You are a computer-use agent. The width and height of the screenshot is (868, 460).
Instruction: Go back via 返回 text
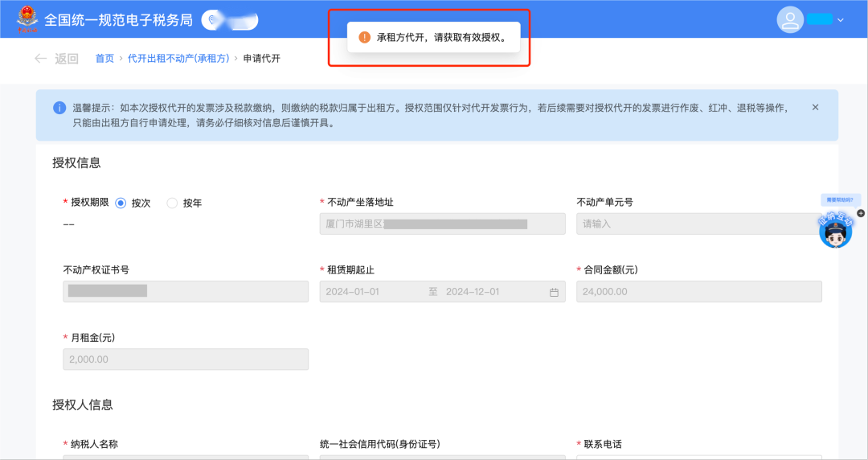coord(67,58)
